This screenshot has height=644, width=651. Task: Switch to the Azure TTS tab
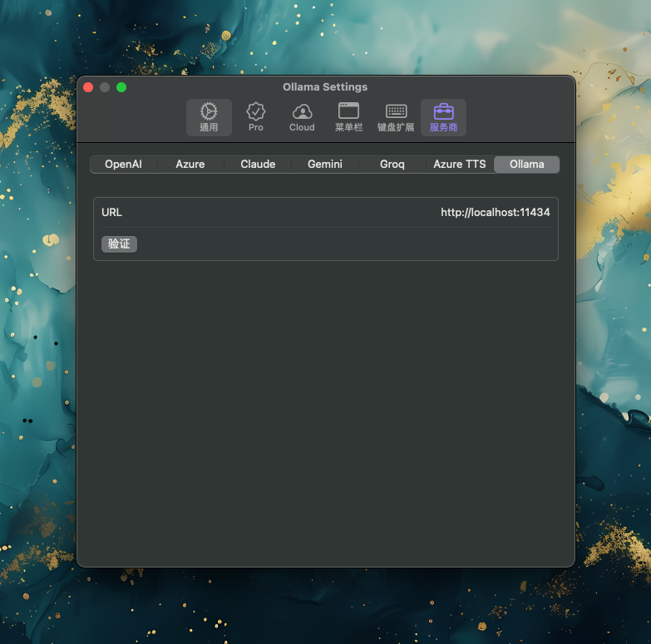tap(460, 165)
